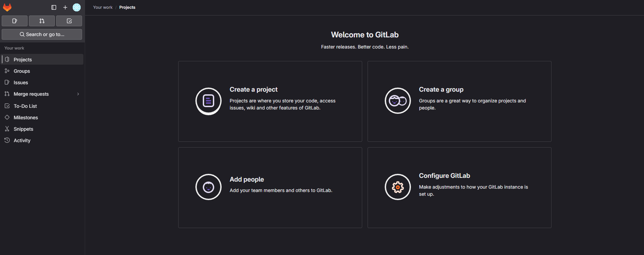
Task: Click 'Groups are a great way' description
Action: [x=472, y=104]
